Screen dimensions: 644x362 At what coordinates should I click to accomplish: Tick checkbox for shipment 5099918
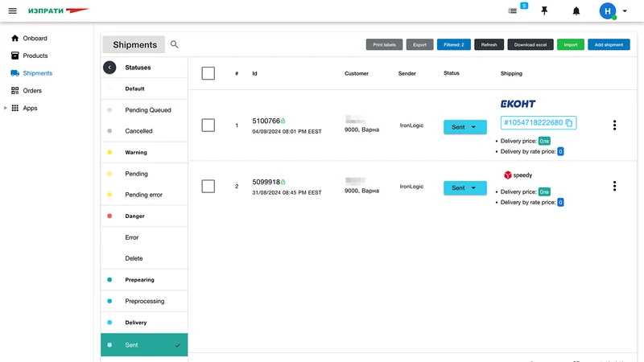[208, 187]
